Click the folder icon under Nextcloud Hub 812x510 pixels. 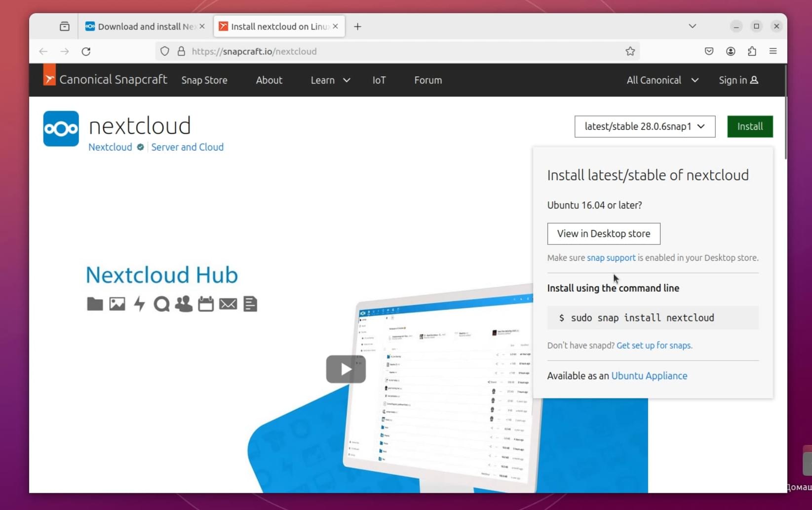95,304
